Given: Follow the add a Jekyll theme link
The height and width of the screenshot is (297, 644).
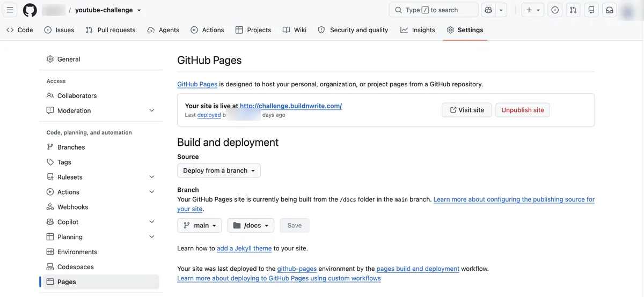Looking at the screenshot, I should tap(244, 249).
